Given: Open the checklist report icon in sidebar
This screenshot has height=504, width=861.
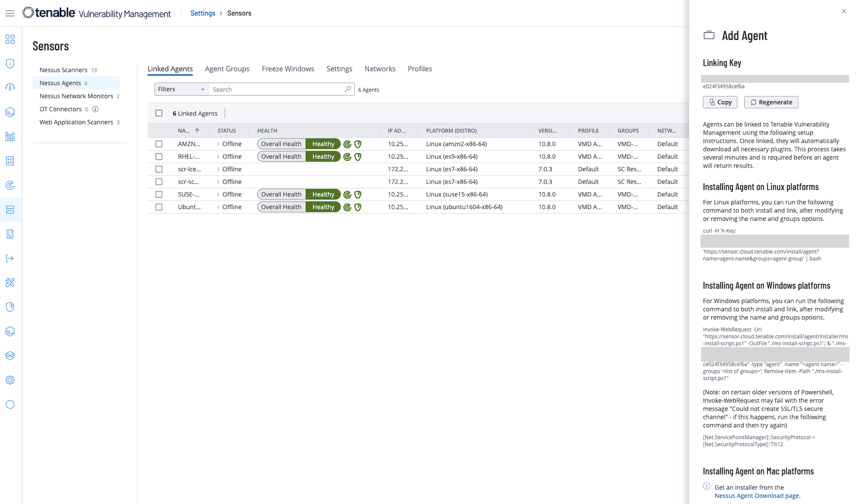Looking at the screenshot, I should [10, 161].
